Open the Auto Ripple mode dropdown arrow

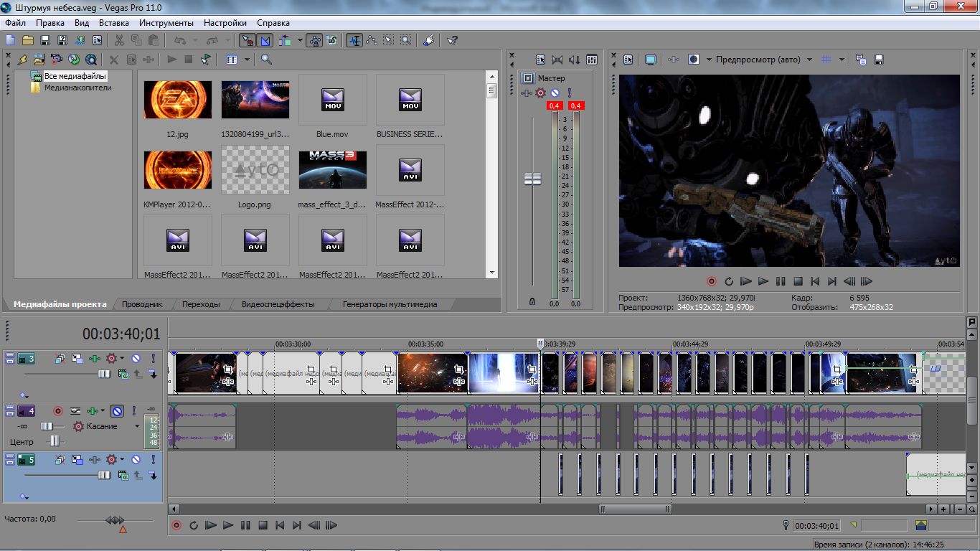300,40
